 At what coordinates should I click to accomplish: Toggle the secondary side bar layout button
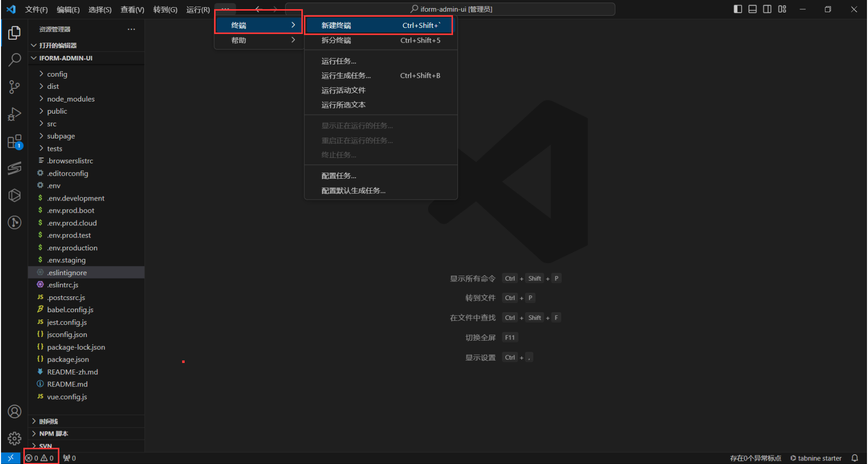coord(768,9)
